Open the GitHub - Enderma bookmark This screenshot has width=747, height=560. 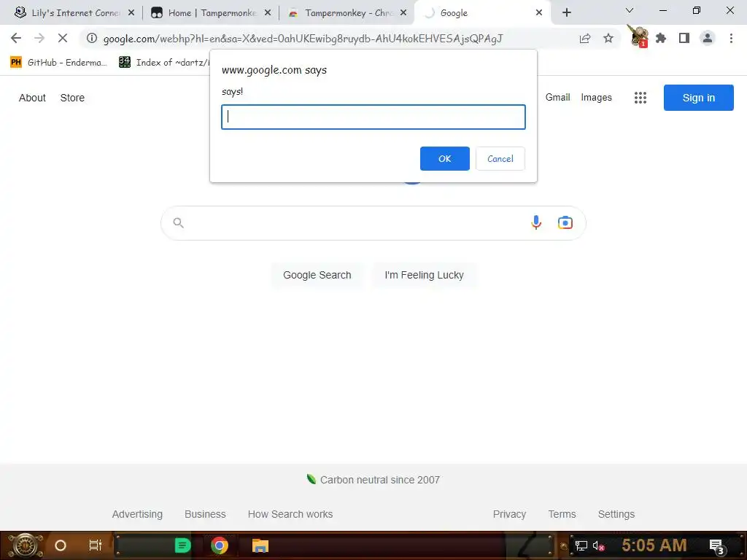click(x=58, y=63)
